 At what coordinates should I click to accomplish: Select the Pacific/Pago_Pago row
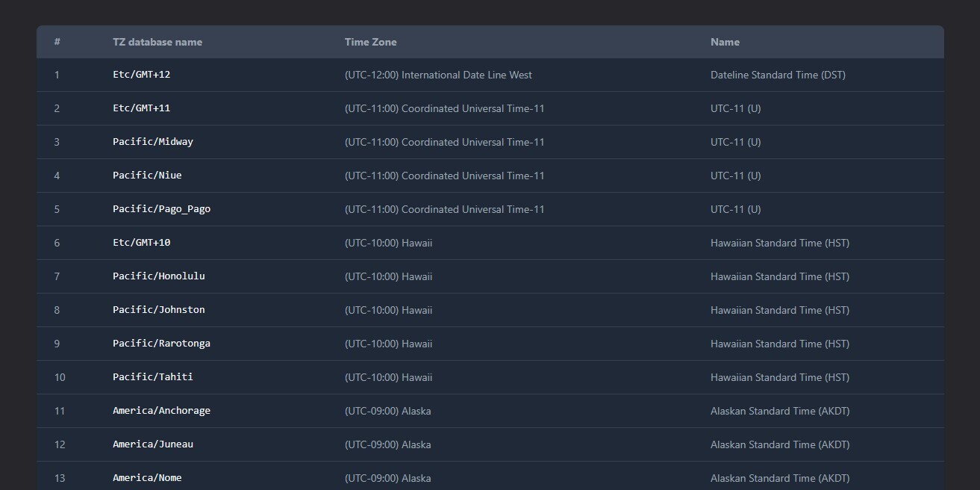(x=161, y=209)
